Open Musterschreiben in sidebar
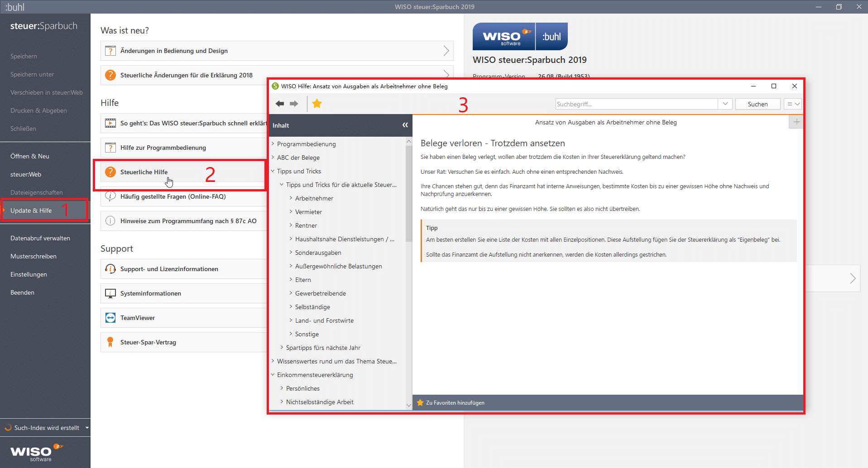Screen dimensions: 868x468 point(34,256)
